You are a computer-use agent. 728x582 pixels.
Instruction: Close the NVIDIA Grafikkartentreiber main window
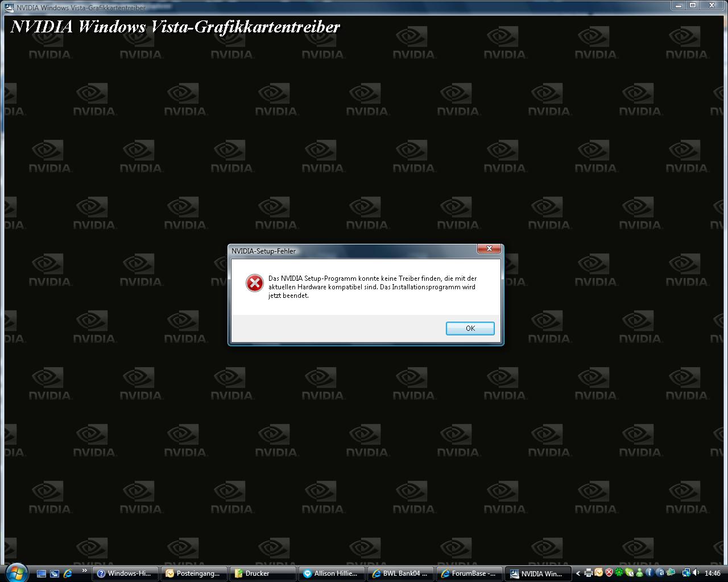point(712,5)
